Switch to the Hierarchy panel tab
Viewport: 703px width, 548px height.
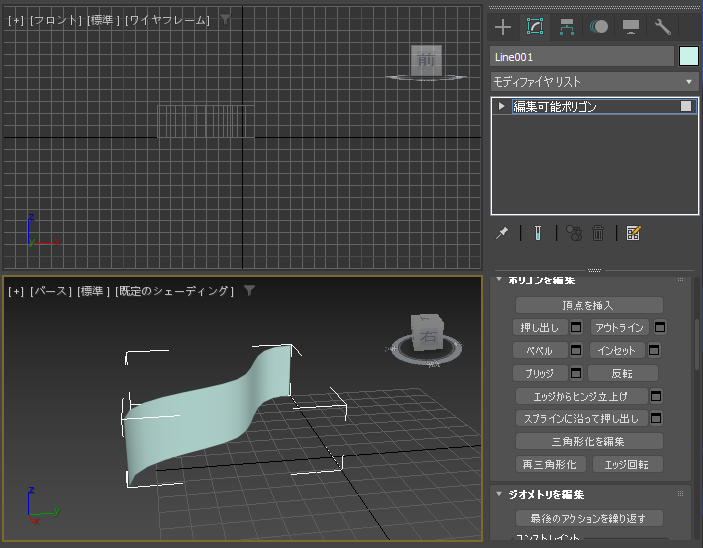point(567,27)
